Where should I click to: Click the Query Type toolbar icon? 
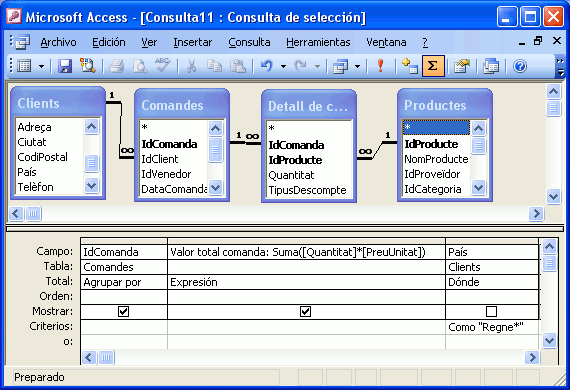point(341,67)
